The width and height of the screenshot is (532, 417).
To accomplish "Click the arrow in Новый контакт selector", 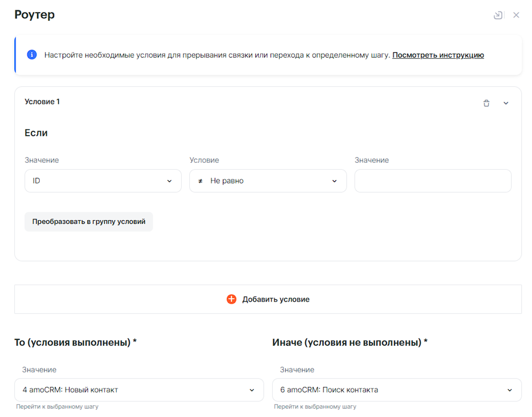I will (252, 390).
